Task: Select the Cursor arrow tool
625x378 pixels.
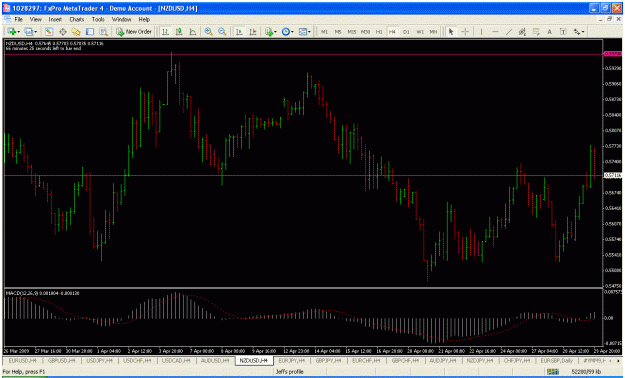Action: pyautogui.click(x=451, y=32)
